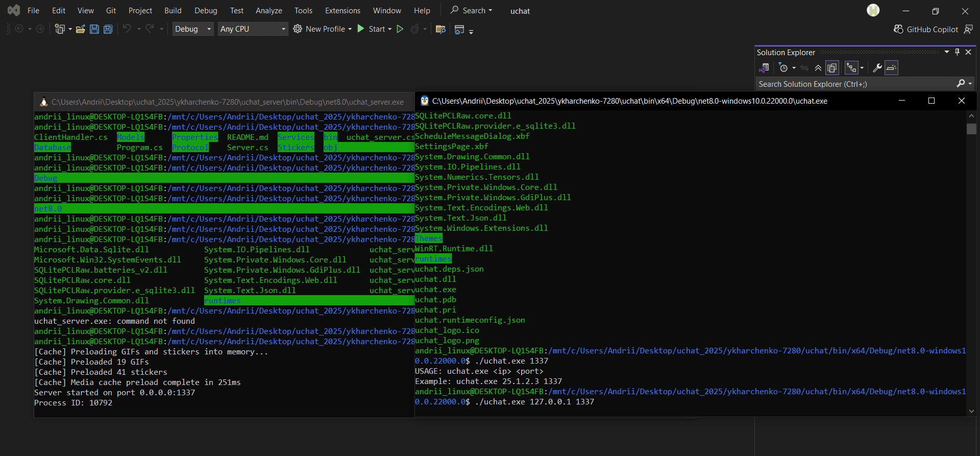Click the New Profile gear icon
This screenshot has width=980, height=456.
[x=298, y=29]
